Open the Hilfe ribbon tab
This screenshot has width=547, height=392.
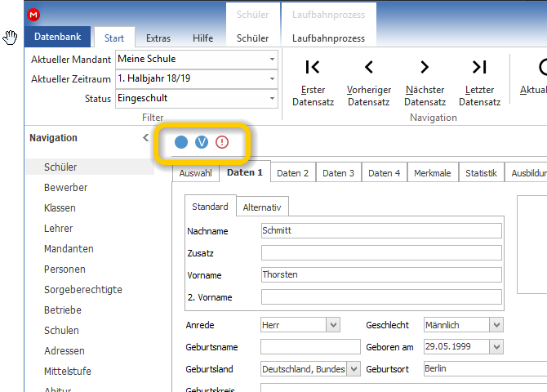click(202, 38)
